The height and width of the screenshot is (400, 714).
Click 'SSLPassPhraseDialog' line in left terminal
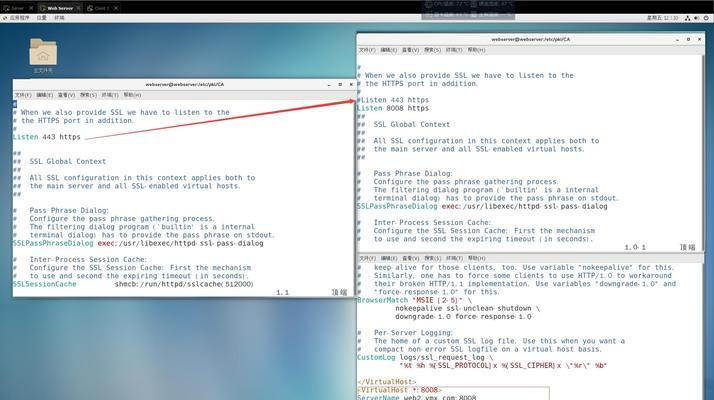138,243
